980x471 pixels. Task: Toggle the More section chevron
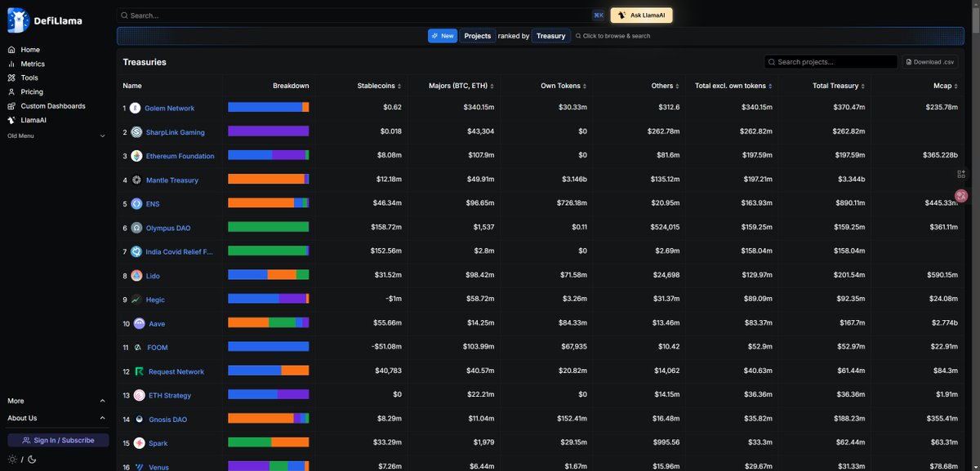tap(102, 401)
